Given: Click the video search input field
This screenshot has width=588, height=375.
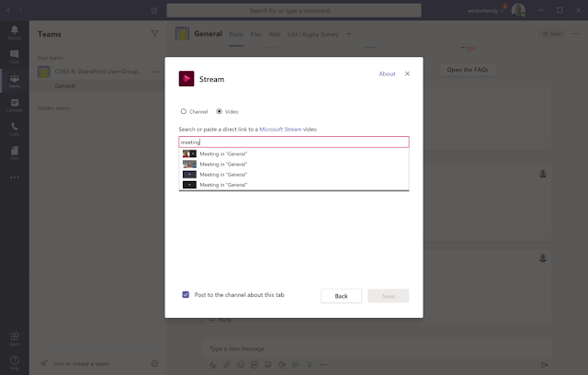Looking at the screenshot, I should (294, 142).
